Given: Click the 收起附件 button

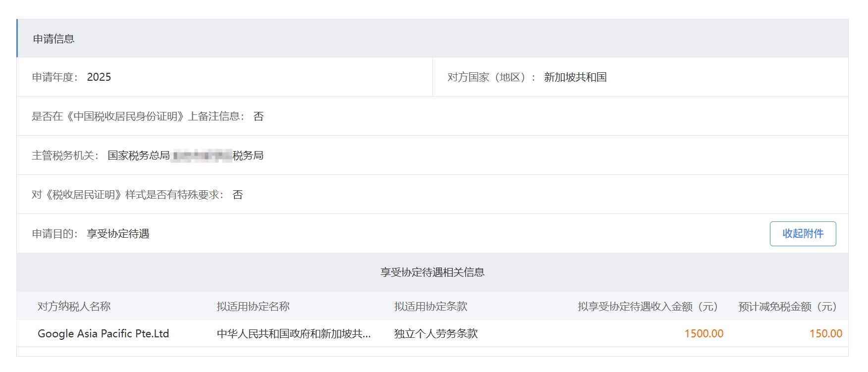Looking at the screenshot, I should pyautogui.click(x=803, y=234).
